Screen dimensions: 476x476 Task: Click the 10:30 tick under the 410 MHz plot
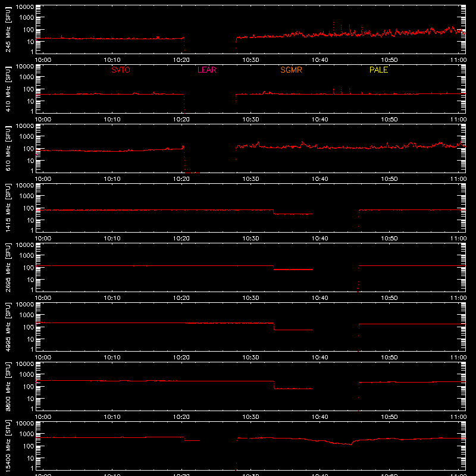250,120
